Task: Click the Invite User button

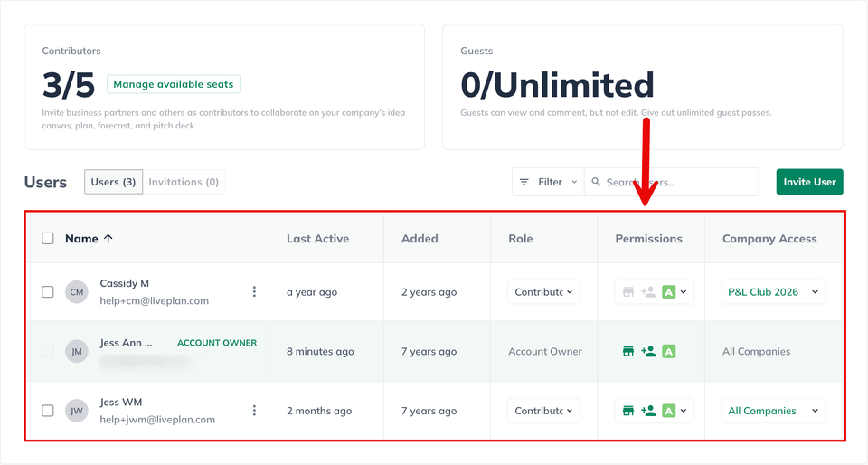Action: click(809, 182)
